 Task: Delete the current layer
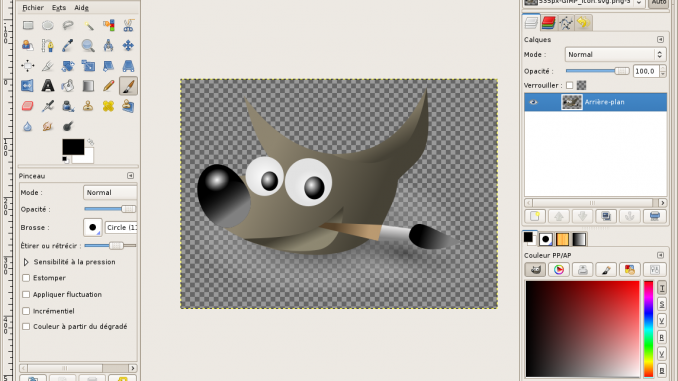click(x=654, y=216)
